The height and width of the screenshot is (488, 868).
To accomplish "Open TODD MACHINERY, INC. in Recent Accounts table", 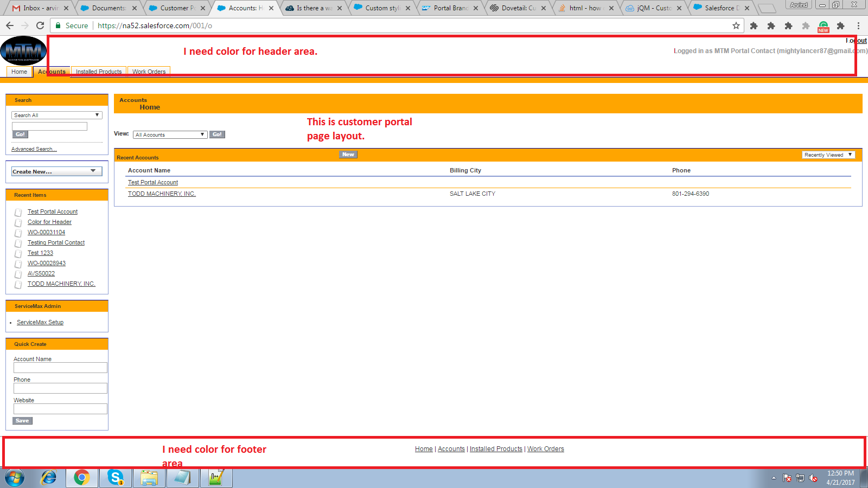I will tap(162, 194).
